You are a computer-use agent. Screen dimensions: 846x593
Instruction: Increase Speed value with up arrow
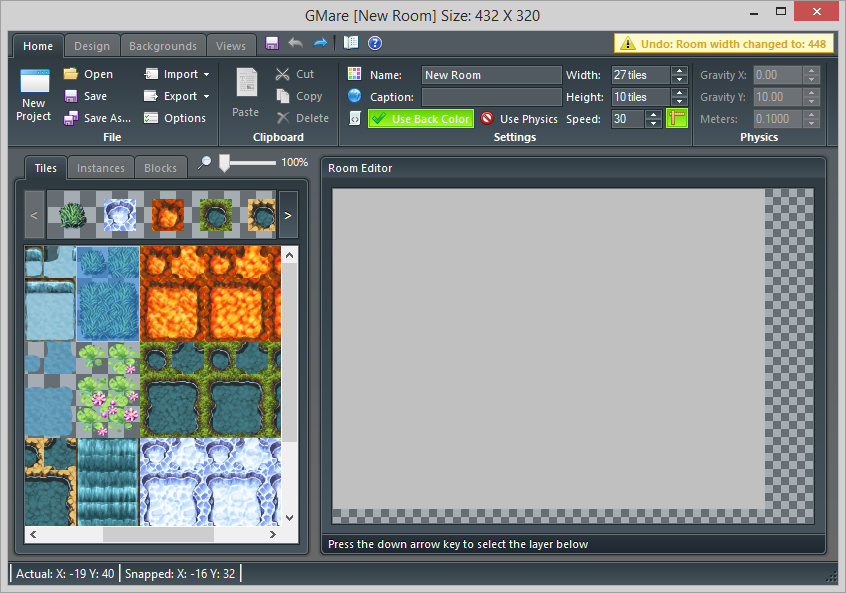[x=653, y=114]
